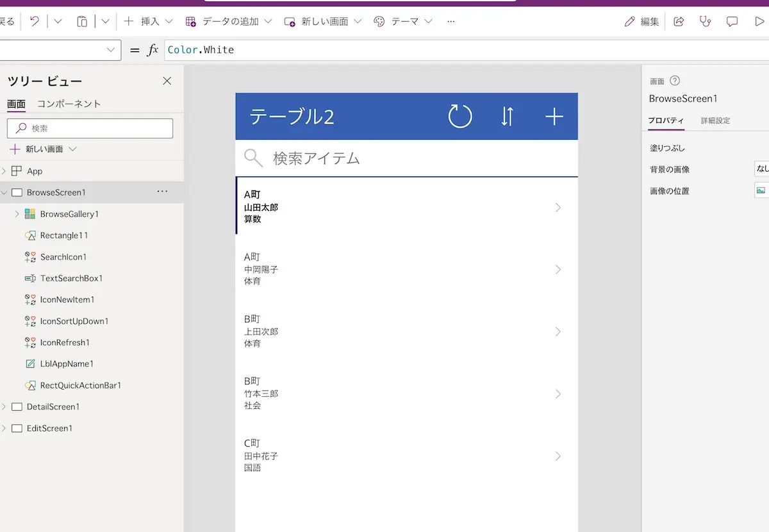Screen dimensions: 769x532
Task: Open the share icon in top bar
Action: tap(679, 21)
